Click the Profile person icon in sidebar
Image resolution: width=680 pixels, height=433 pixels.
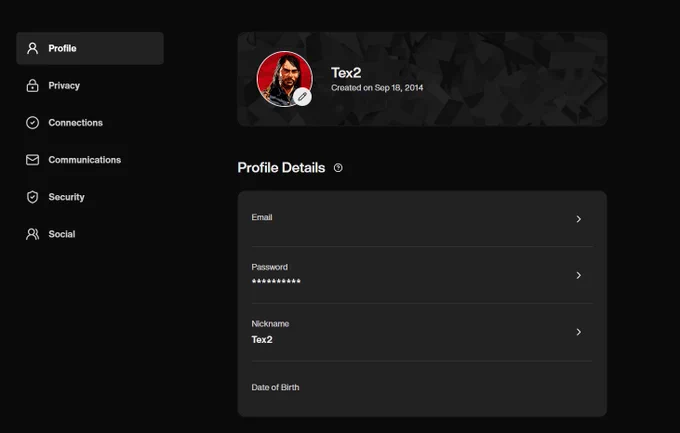33,48
